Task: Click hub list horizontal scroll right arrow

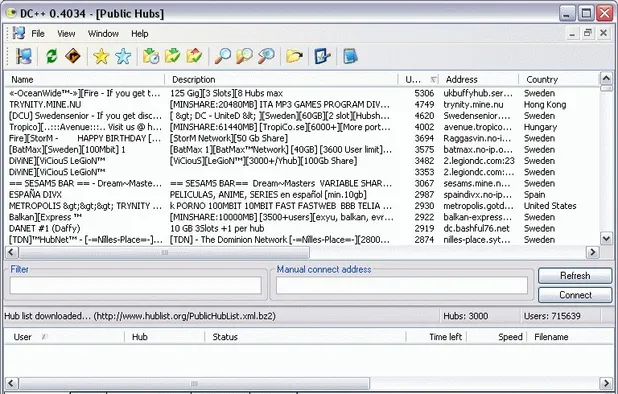Action: pyautogui.click(x=592, y=252)
